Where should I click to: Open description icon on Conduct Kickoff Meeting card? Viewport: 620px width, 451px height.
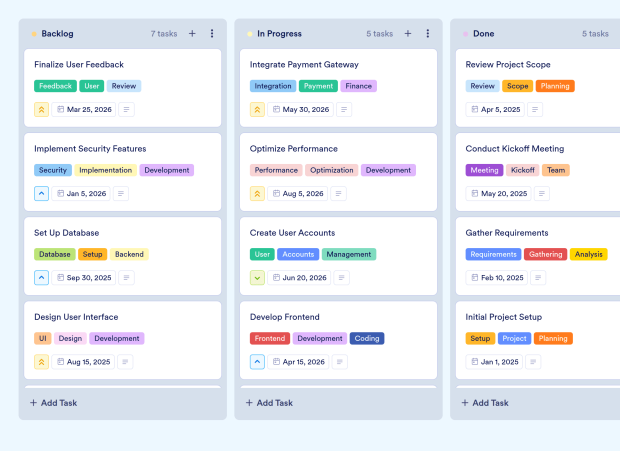coord(542,194)
